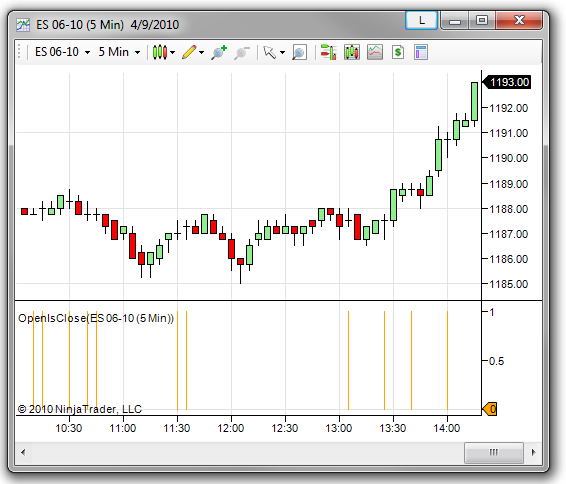Viewport: 566px width, 484px height.
Task: Open the Data Series candlestick icon
Action: point(352,52)
